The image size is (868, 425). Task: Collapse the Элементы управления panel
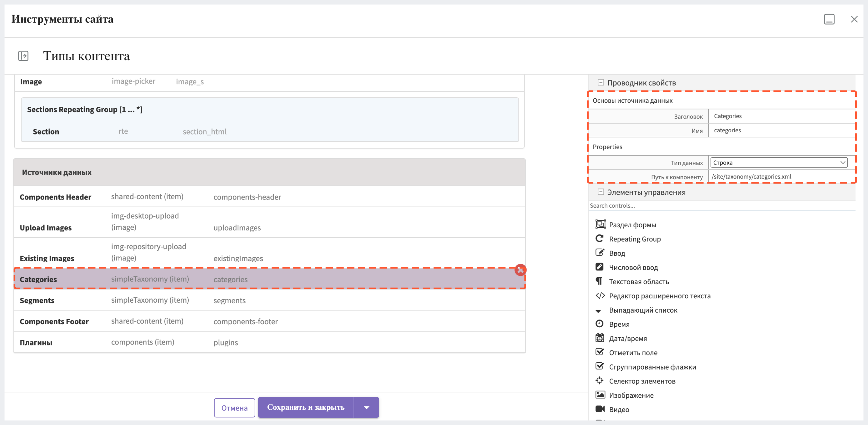pos(600,192)
